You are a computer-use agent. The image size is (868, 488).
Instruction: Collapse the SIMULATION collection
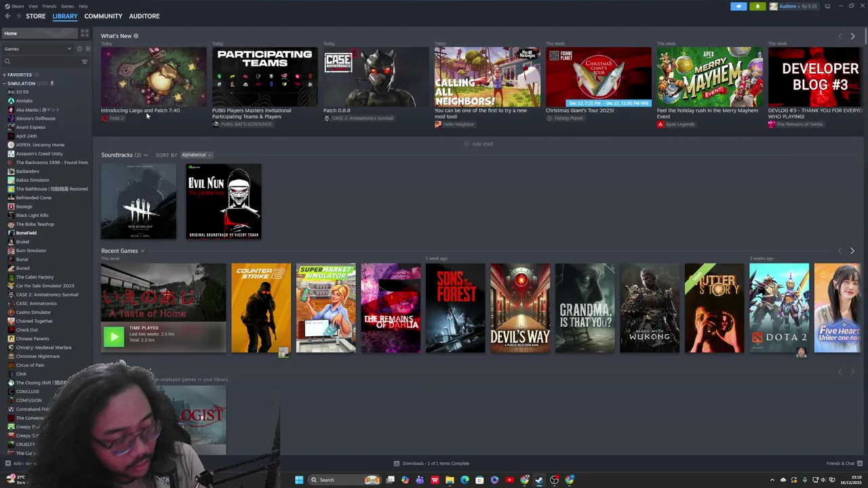click(4, 83)
